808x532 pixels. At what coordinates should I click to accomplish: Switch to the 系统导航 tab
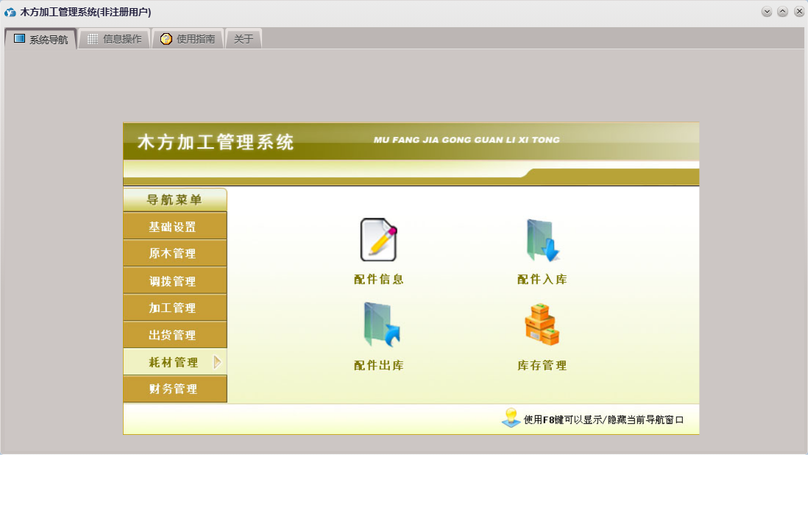[40, 39]
